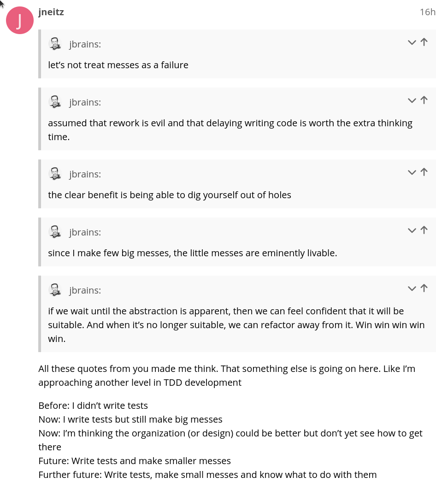Click up arrow on the 'dig yourself out of holes' quote

424,172
